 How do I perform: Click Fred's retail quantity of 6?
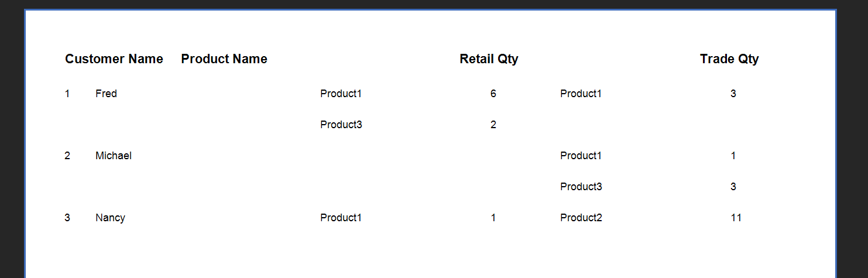point(493,94)
